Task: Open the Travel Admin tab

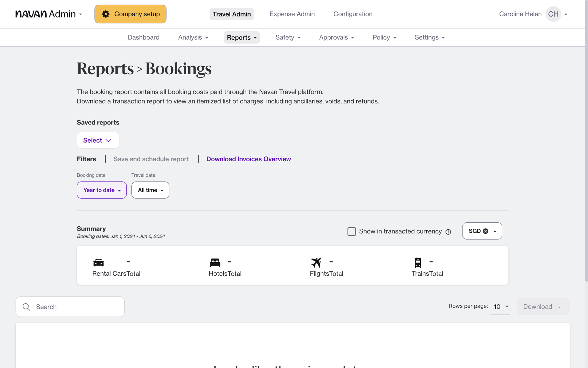Action: point(232,14)
